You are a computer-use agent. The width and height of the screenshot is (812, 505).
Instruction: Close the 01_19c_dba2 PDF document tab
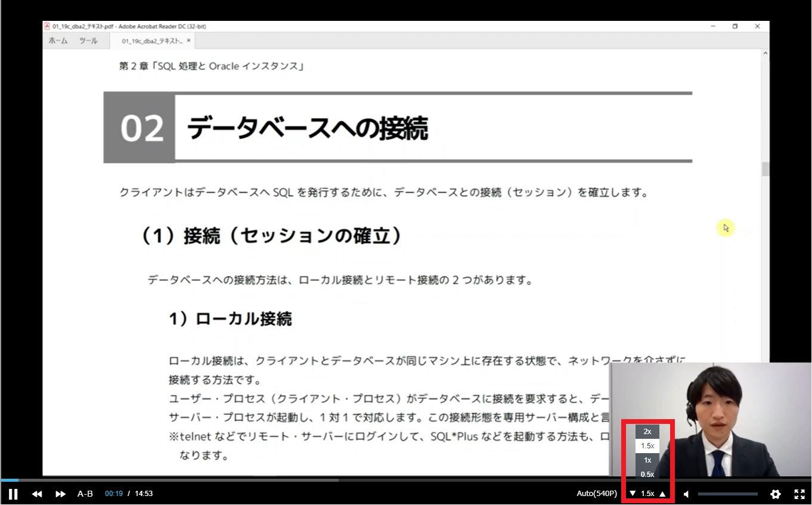click(x=189, y=41)
